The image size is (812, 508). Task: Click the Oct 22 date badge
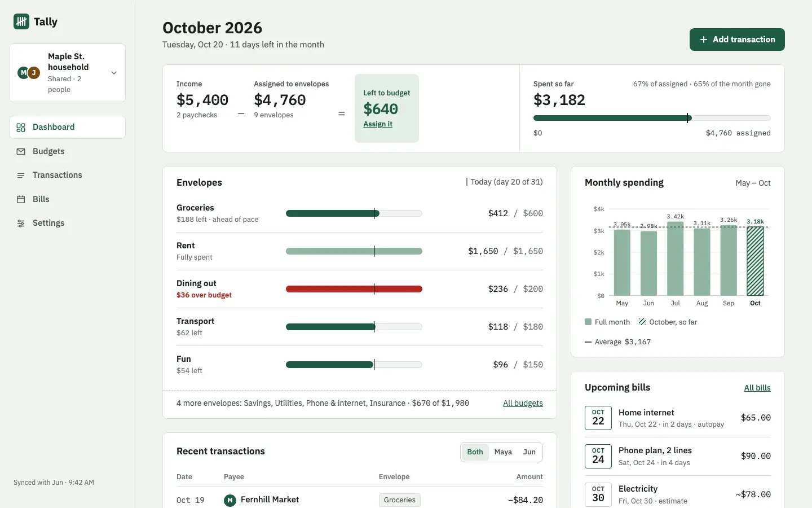point(598,418)
